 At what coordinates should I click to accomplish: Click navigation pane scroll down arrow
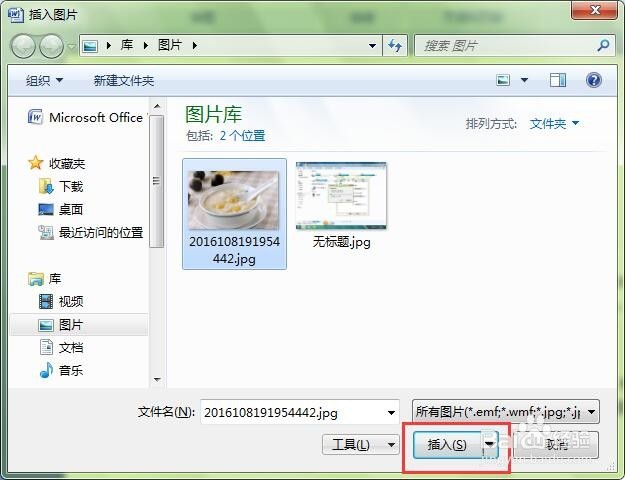click(x=157, y=380)
